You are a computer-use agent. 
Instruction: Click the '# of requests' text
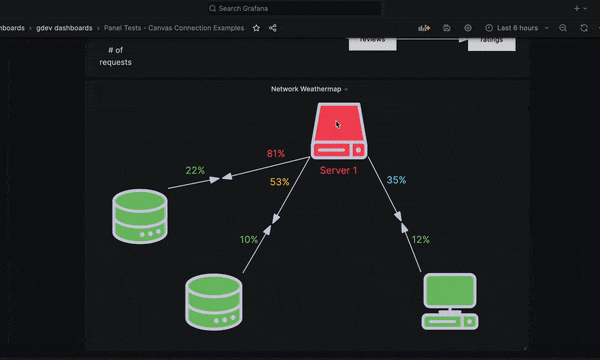coord(116,56)
